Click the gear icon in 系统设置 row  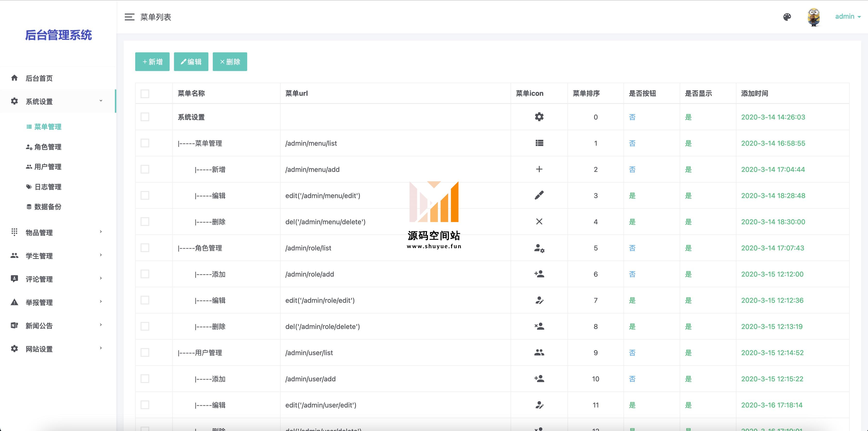point(539,117)
